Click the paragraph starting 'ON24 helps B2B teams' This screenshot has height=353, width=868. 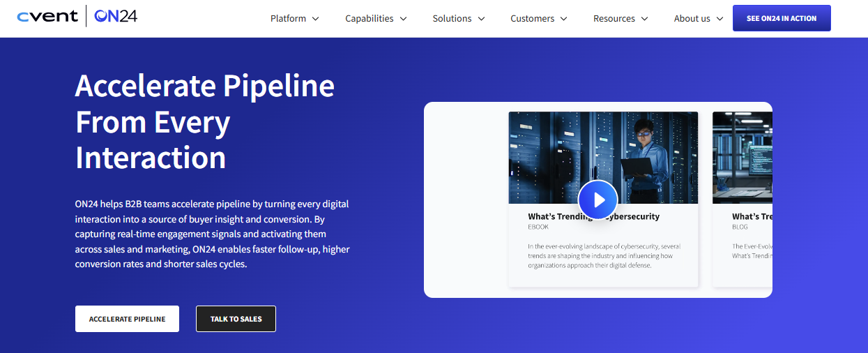(x=212, y=234)
